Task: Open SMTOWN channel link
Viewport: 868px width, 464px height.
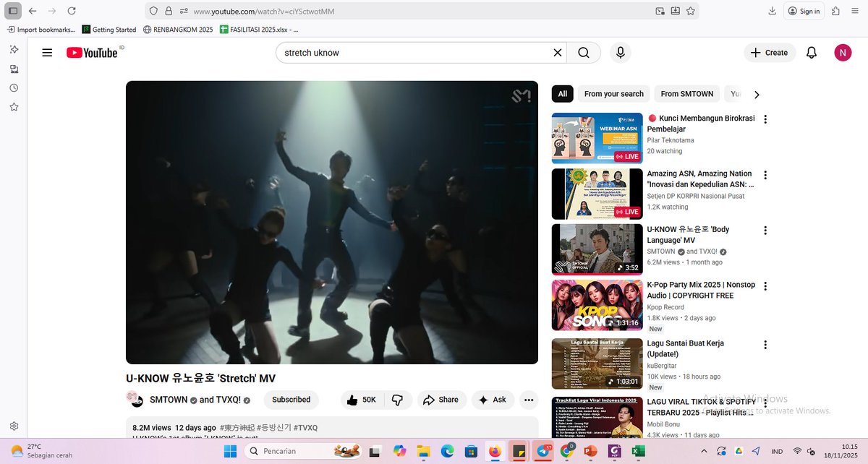Action: point(169,400)
